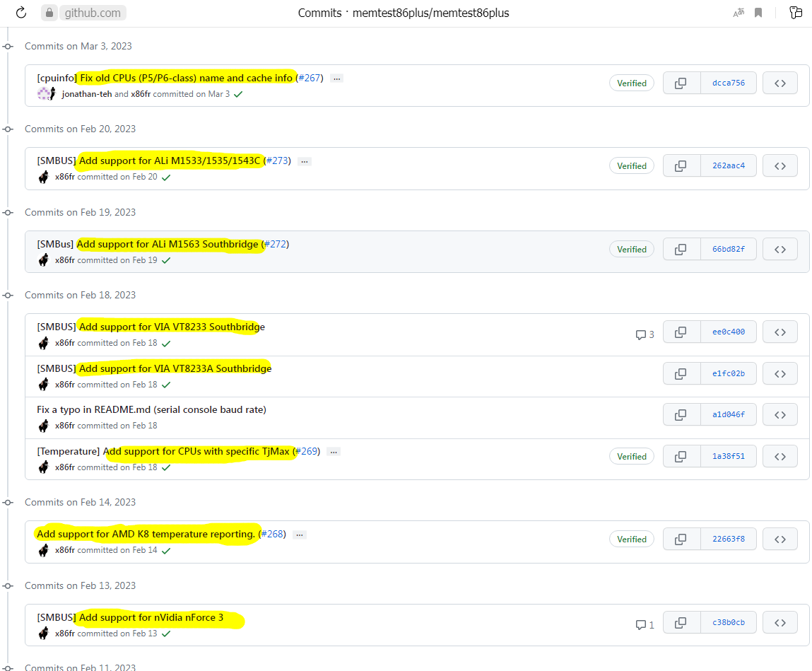812x671 pixels.
Task: Expand description of TjMax temperature commit
Action: (x=334, y=452)
